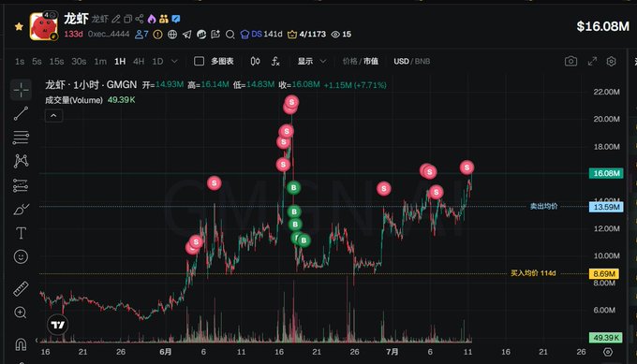The width and height of the screenshot is (637, 364).
Task: Open the Telegram paper-plane icon
Action: click(186, 35)
